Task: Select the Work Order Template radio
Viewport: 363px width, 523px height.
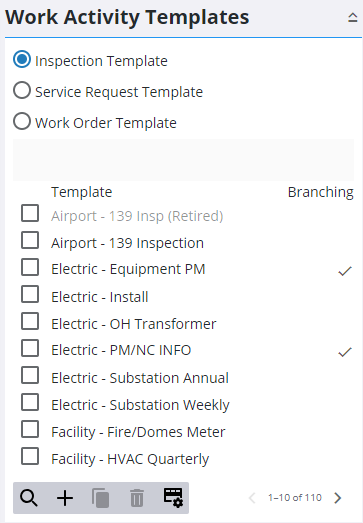Action: (x=22, y=121)
